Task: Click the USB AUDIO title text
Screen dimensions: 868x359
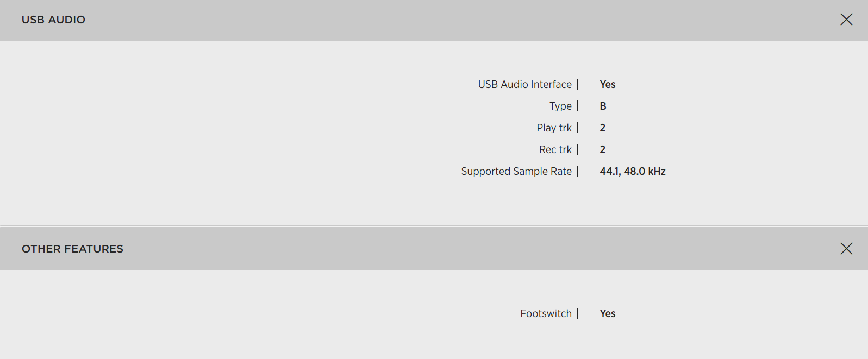Action: (x=53, y=20)
